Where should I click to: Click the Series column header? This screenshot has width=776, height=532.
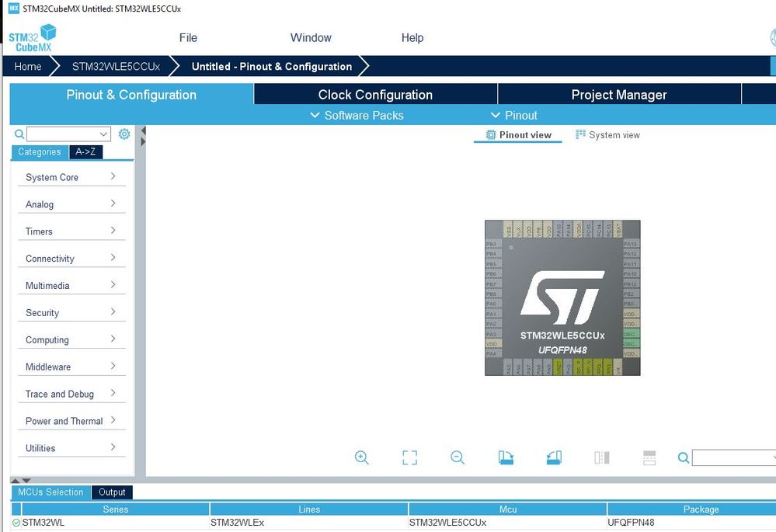click(115, 509)
